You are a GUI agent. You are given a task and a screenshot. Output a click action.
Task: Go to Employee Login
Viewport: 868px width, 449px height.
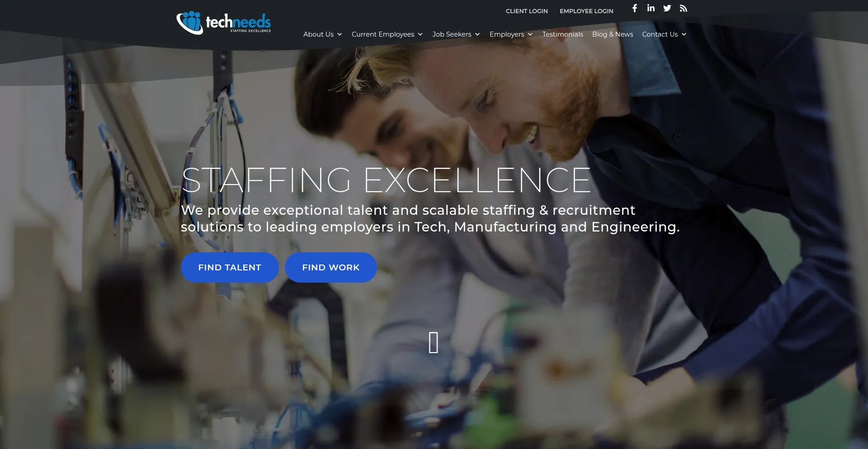586,11
